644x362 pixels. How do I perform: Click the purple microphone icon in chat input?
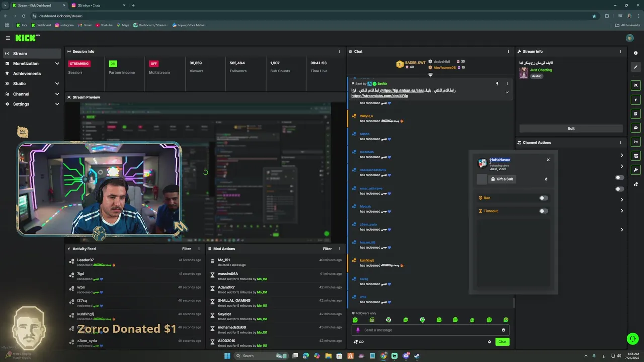pyautogui.click(x=358, y=330)
